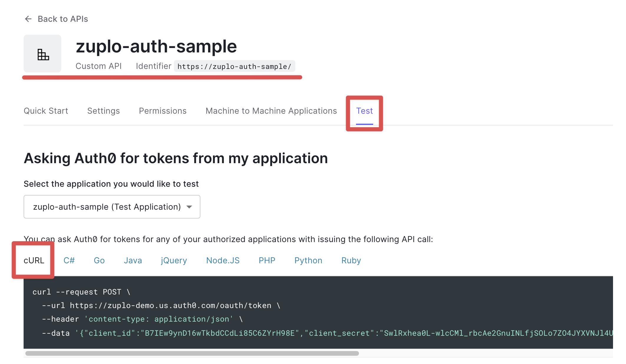This screenshot has height=364, width=626.
Task: View the Java code sample
Action: coord(133,260)
